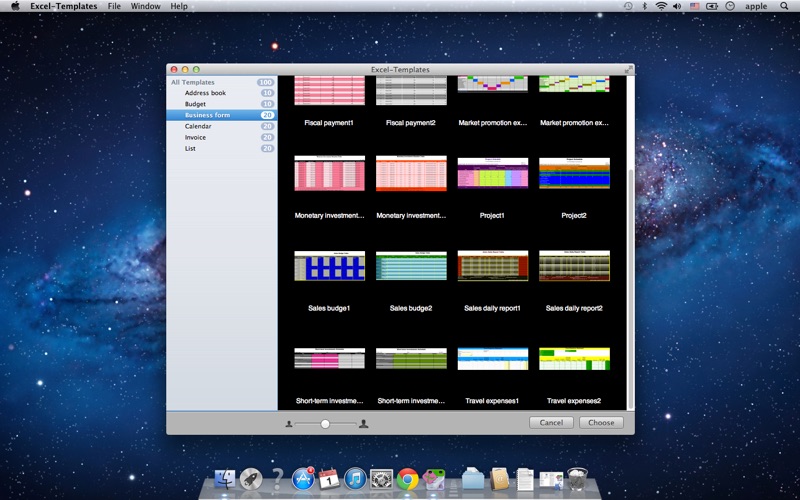Select All Templates category

point(222,82)
